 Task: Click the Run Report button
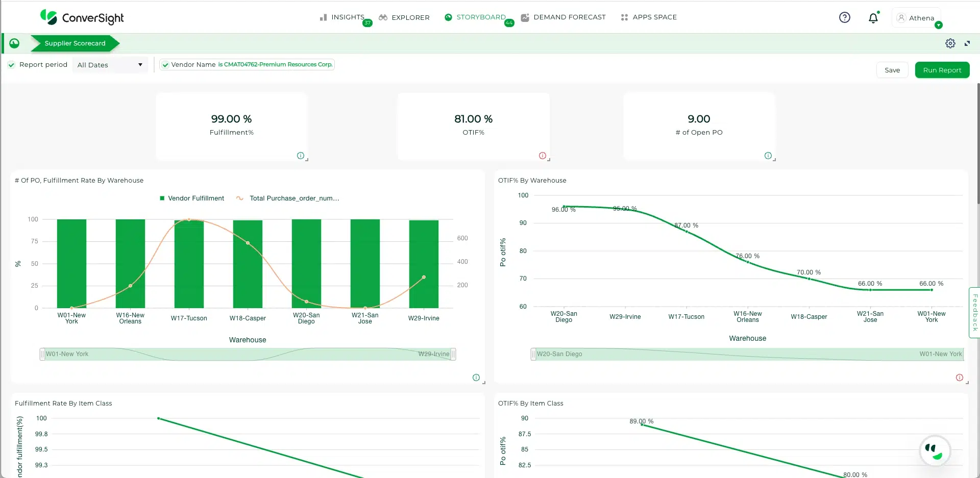tap(942, 70)
